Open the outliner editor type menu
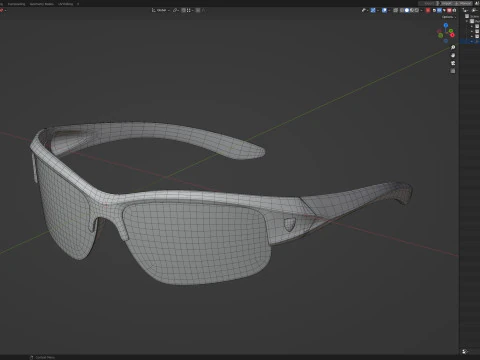Screen dimensions: 480x360 (x=465, y=10)
